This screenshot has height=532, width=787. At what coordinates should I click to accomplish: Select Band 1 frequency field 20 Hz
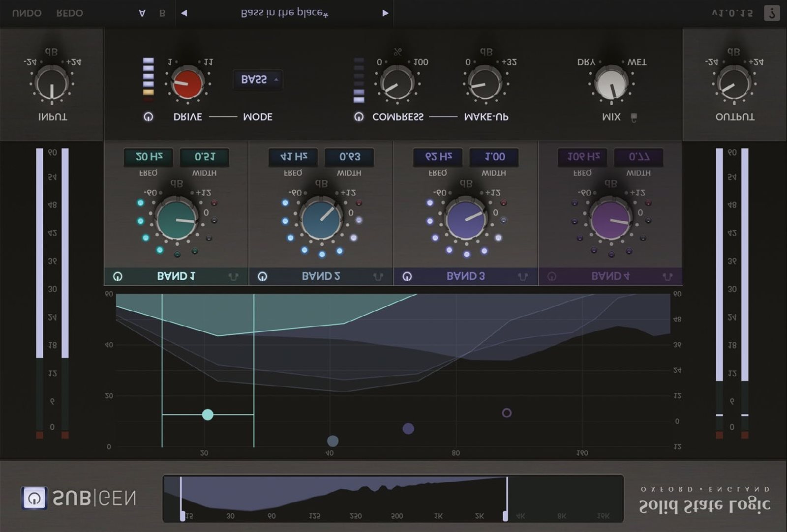(148, 157)
